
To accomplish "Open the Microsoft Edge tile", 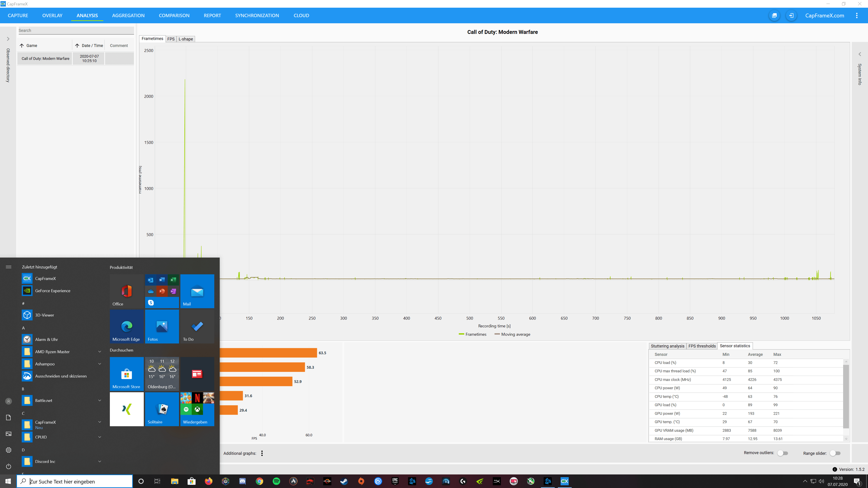I will (127, 326).
